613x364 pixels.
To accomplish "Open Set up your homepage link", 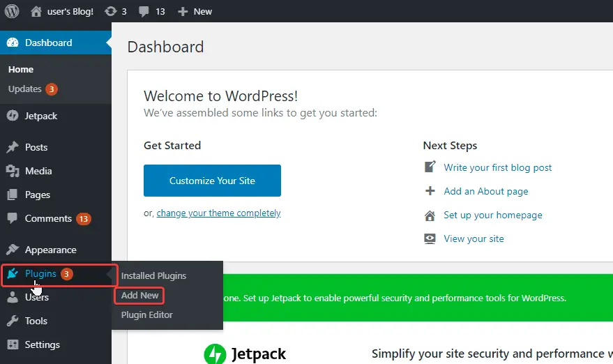I will tap(493, 215).
